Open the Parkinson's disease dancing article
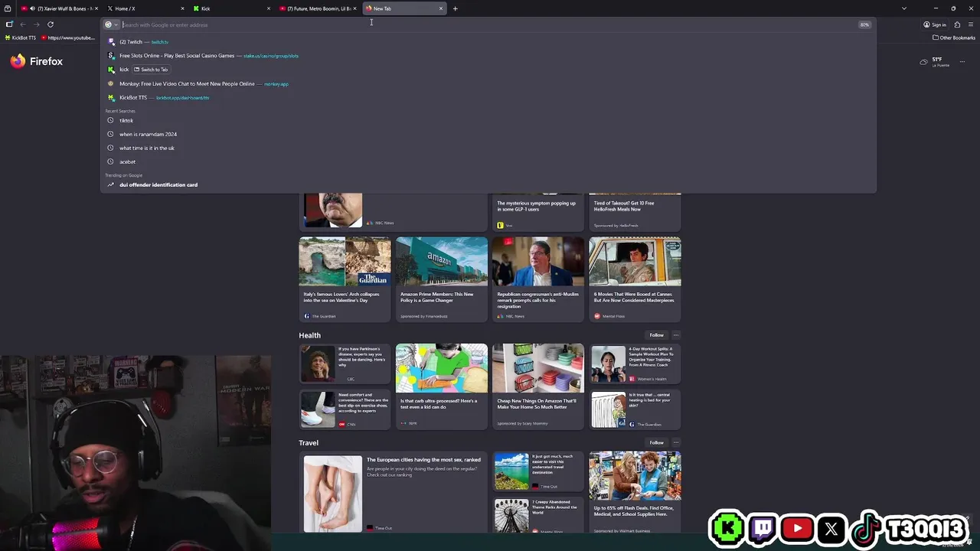Image resolution: width=980 pixels, height=551 pixels. [x=345, y=364]
